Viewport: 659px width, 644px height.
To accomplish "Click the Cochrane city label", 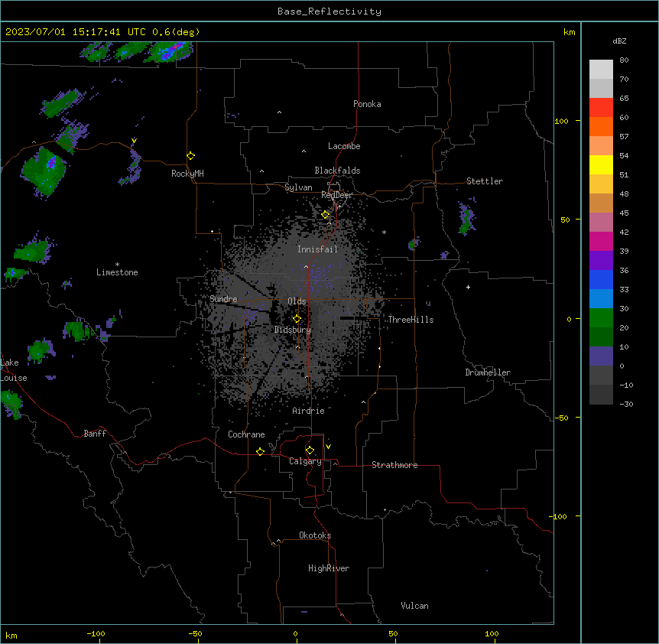I will pos(246,434).
